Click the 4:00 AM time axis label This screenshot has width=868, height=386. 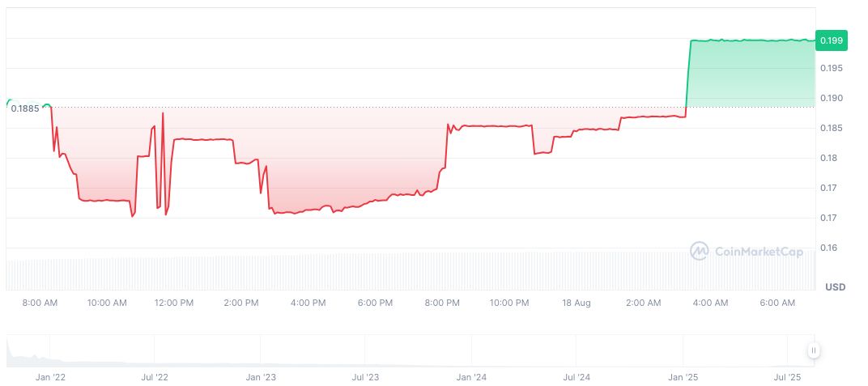tap(710, 303)
